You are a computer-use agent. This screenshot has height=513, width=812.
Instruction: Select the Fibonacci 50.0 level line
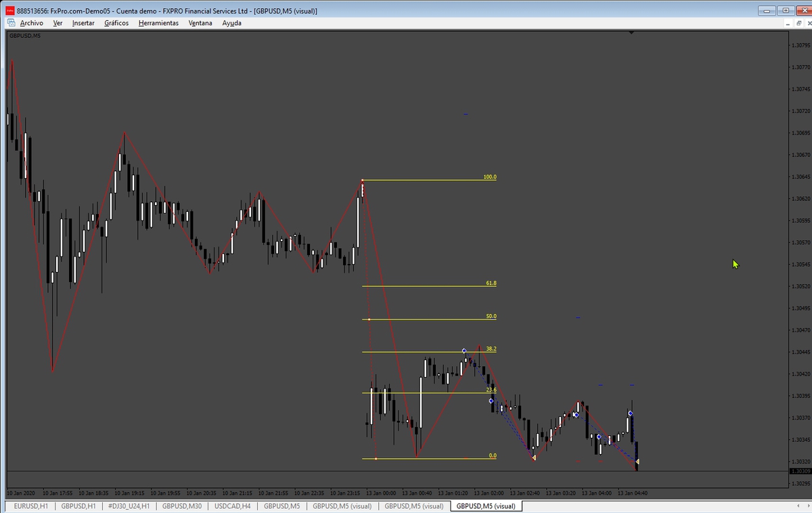pos(429,319)
